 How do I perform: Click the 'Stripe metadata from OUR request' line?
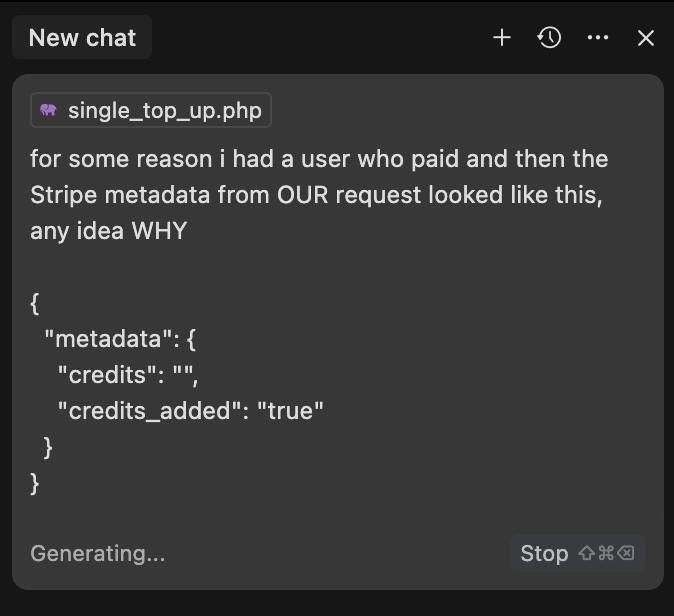(x=316, y=195)
